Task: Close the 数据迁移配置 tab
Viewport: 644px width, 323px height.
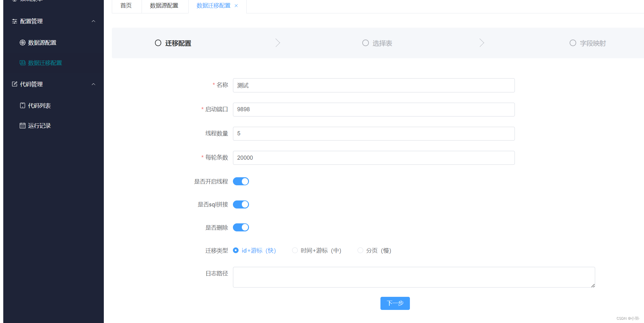Action: (236, 6)
